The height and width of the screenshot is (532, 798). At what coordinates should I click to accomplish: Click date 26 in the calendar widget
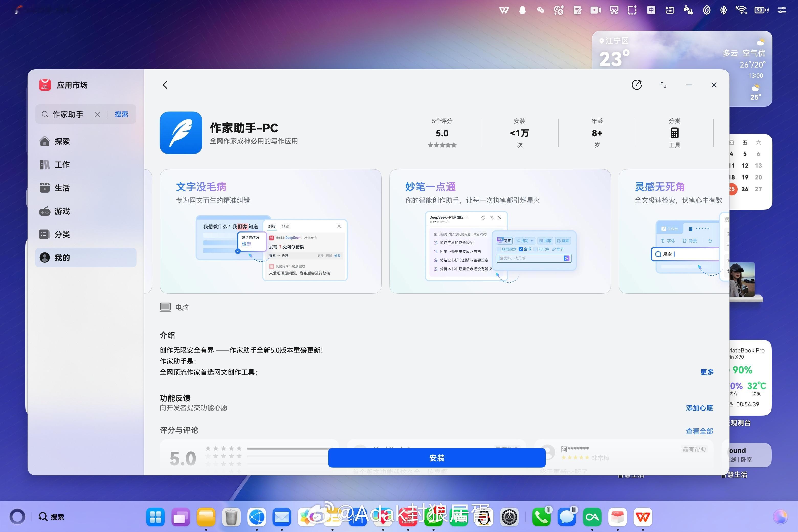point(745,189)
